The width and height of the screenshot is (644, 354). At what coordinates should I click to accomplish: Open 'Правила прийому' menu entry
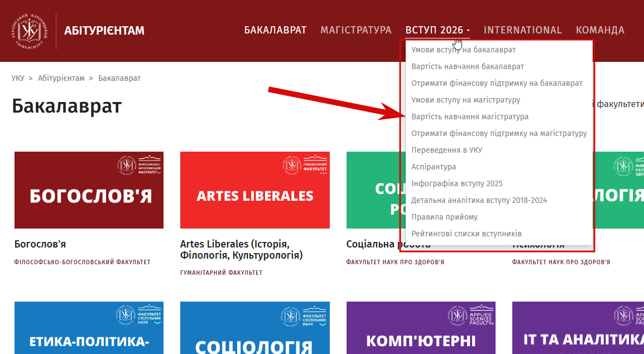point(444,217)
